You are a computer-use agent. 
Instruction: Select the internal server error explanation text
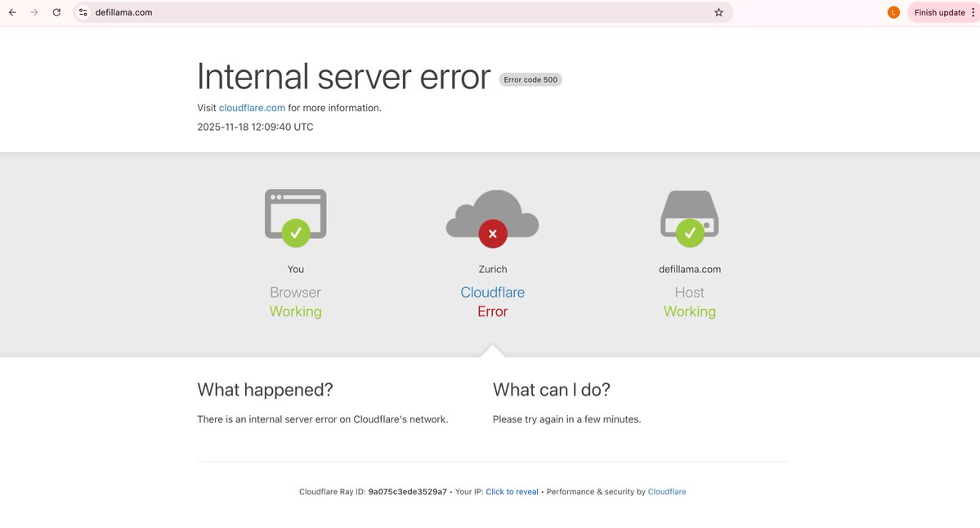(323, 419)
